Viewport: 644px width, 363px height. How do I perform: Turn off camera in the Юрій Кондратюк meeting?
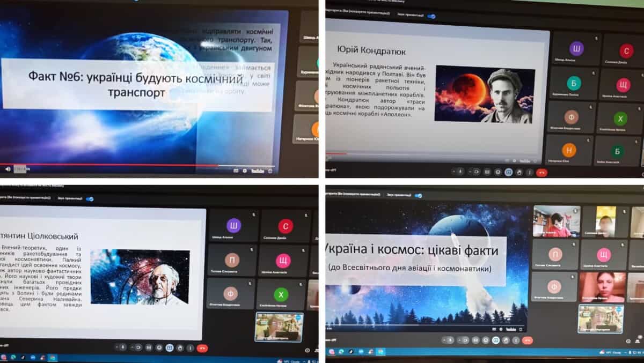[476, 172]
